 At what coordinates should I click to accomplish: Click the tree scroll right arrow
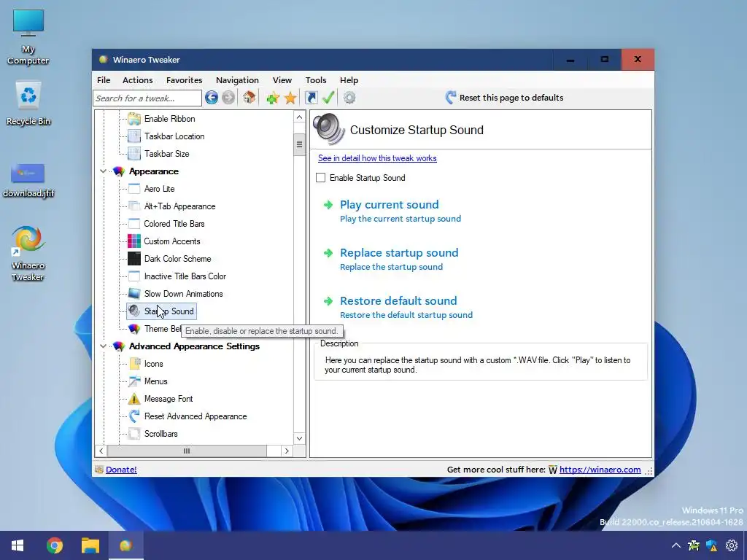click(286, 451)
